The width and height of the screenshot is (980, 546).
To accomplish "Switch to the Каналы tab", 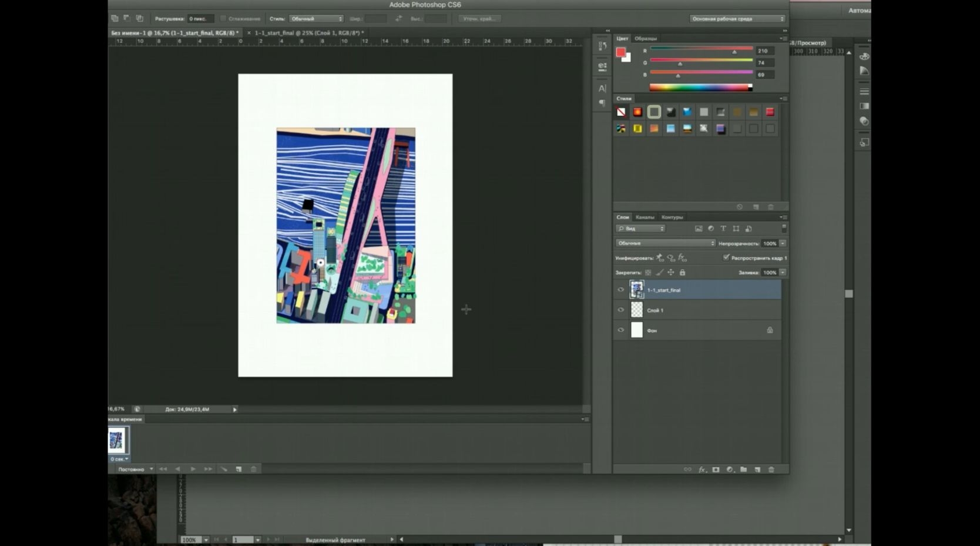I will 645,217.
